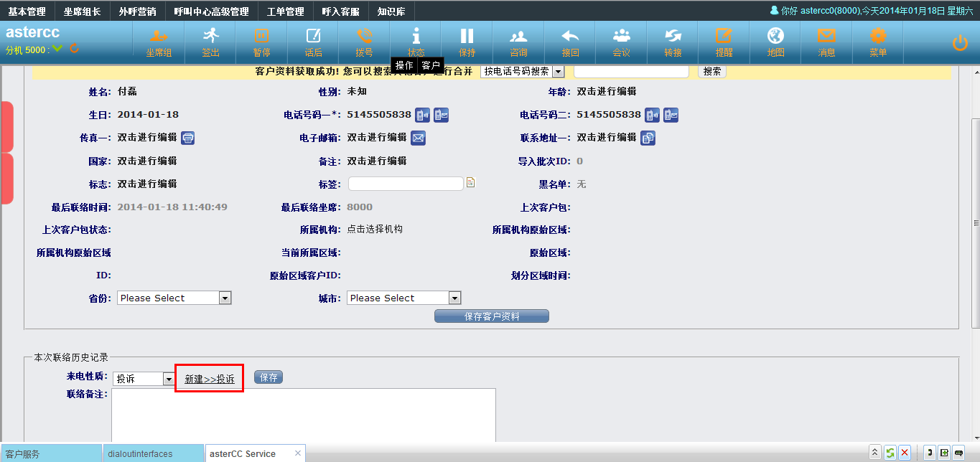Click inside the 联络备注 text area
The image size is (980, 462).
303,415
